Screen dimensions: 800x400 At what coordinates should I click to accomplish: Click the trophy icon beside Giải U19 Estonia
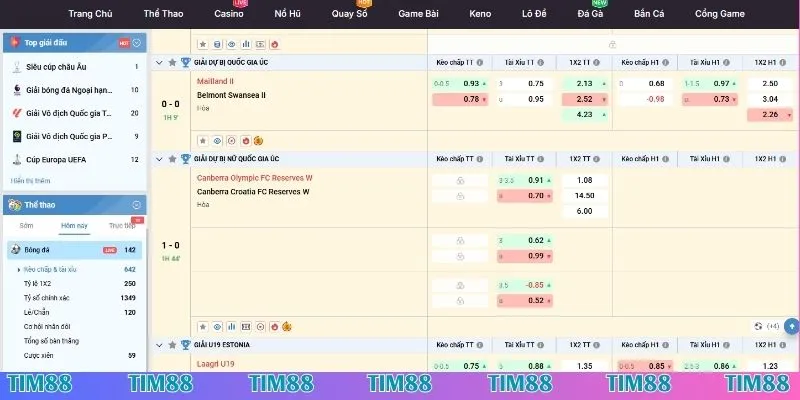point(185,343)
